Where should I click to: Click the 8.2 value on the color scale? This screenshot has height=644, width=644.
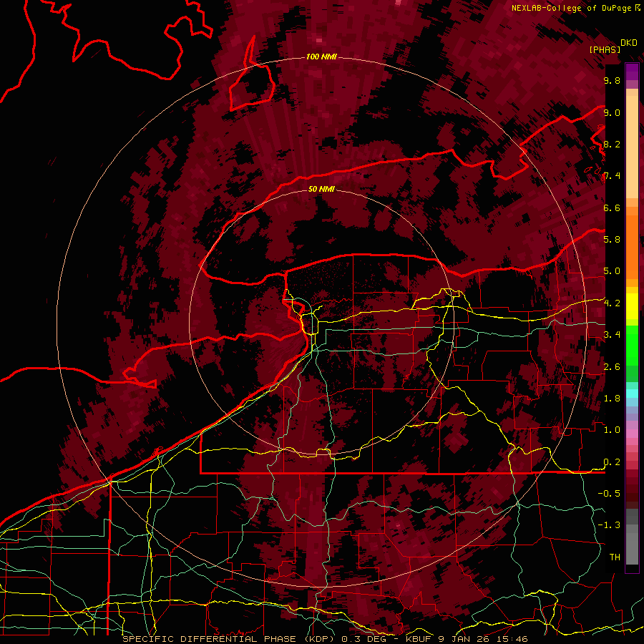pyautogui.click(x=612, y=144)
